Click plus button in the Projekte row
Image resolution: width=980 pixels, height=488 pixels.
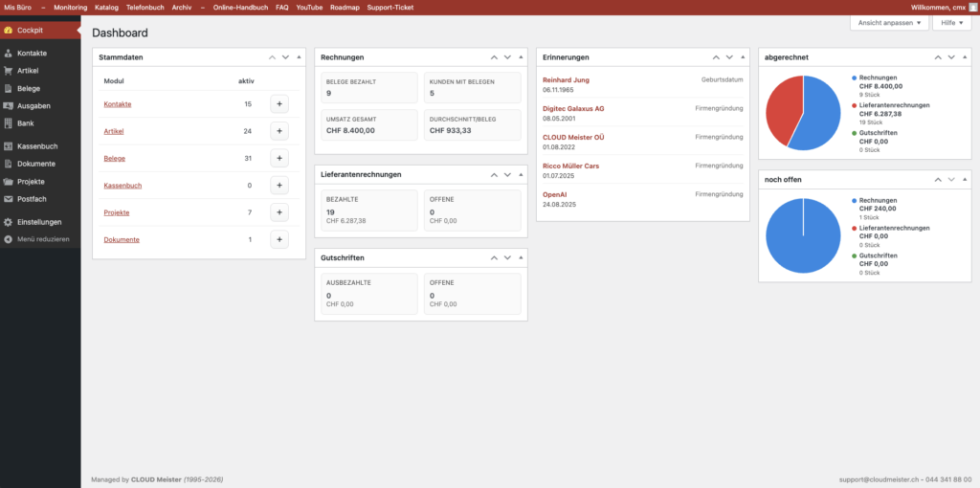pyautogui.click(x=279, y=212)
